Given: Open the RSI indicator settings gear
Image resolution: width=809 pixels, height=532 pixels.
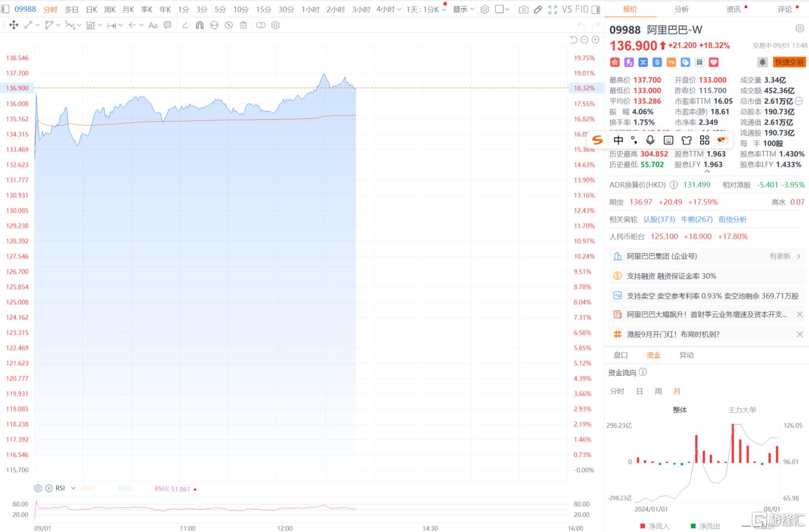Looking at the screenshot, I should click(x=38, y=489).
